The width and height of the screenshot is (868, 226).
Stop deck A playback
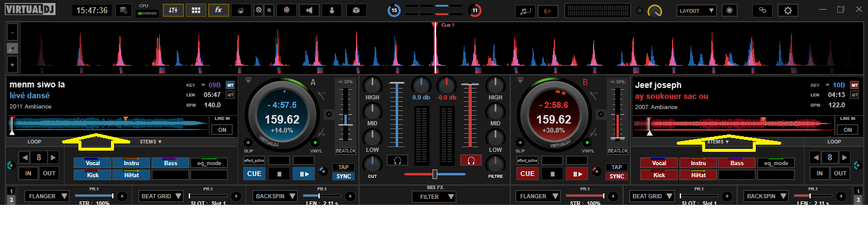pos(279,174)
